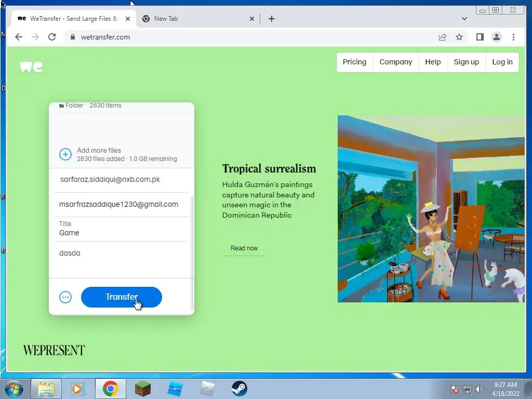Click the Folder 2630 items row
Image resolution: width=532 pixels, height=399 pixels.
coord(122,105)
